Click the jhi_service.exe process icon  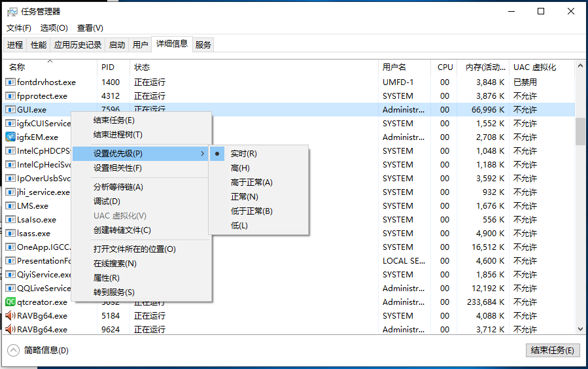pos(10,192)
